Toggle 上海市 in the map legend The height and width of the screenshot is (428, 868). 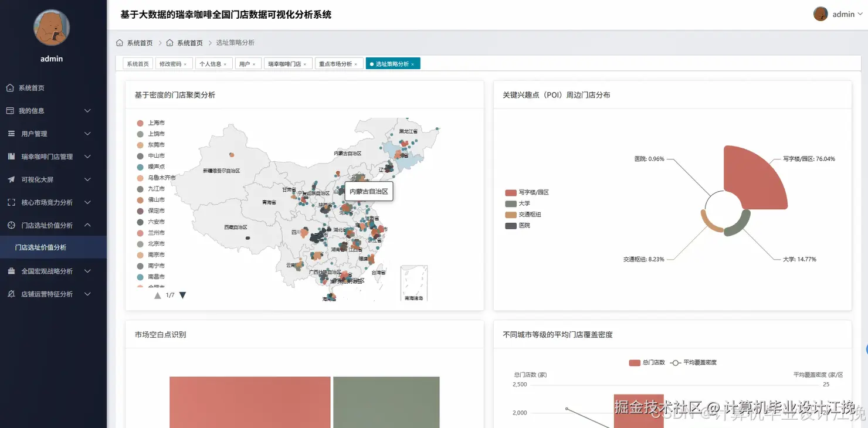[x=151, y=123]
